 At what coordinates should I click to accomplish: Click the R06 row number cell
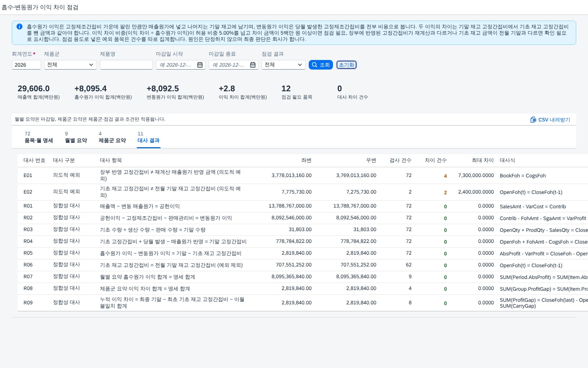point(28,265)
